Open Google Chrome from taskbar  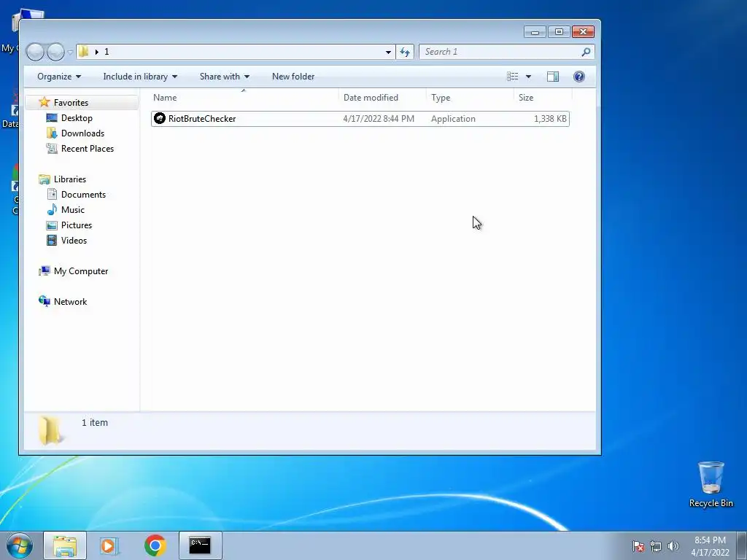pos(155,545)
